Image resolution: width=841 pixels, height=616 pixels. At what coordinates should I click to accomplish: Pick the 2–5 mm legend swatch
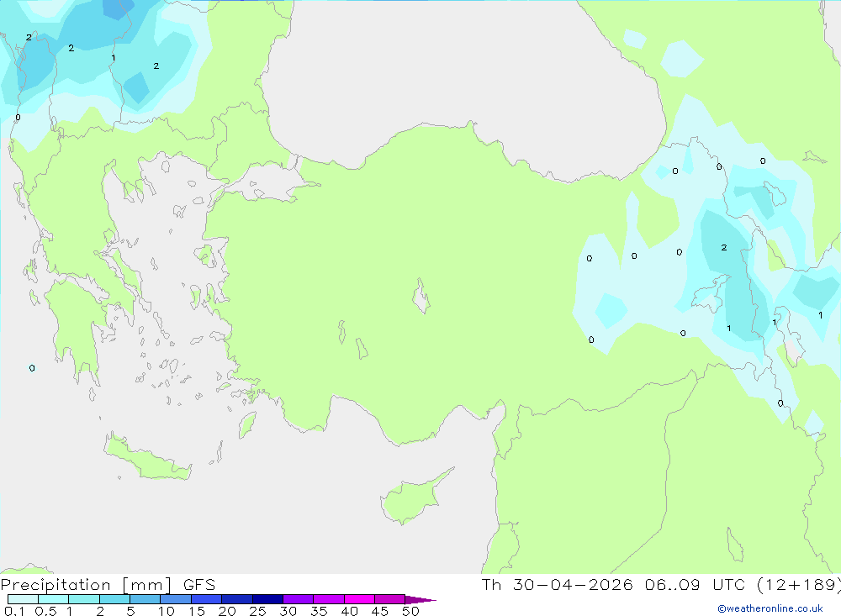pyautogui.click(x=114, y=599)
